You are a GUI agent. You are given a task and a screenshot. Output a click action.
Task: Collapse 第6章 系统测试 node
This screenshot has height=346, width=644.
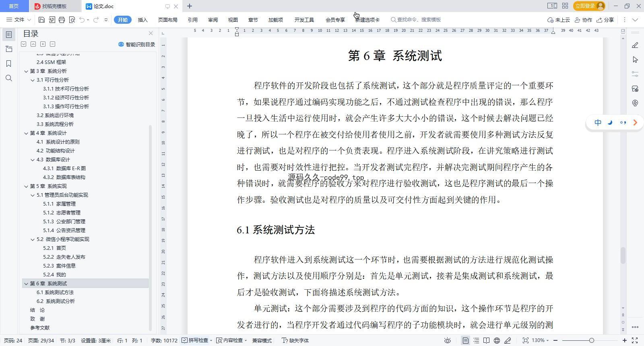[x=26, y=284]
